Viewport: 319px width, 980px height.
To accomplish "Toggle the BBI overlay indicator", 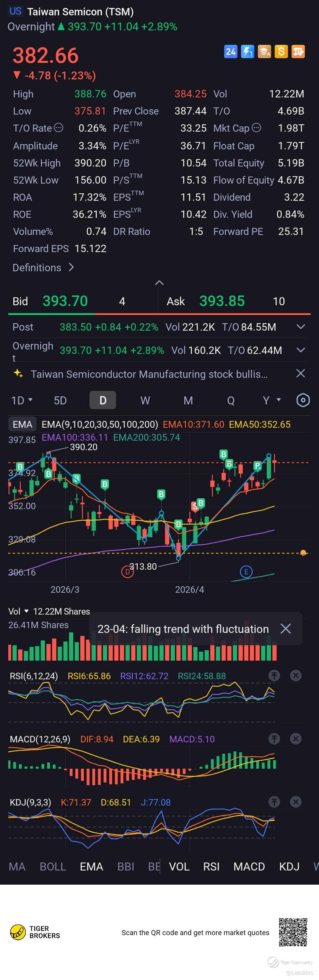I will [126, 866].
